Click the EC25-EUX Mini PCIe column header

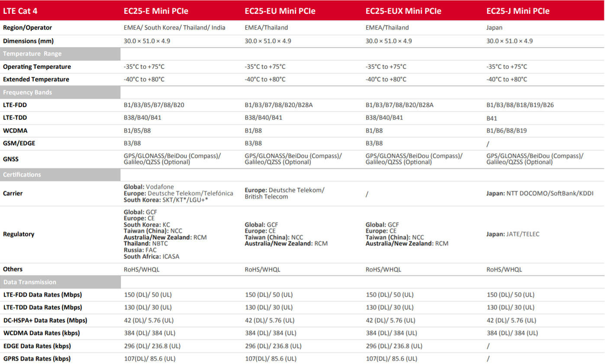pyautogui.click(x=400, y=11)
